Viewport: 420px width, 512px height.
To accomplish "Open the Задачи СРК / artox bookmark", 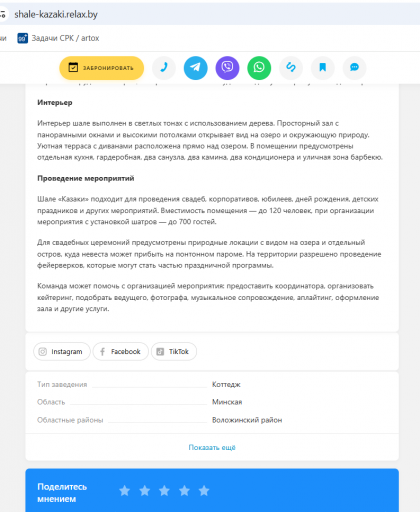I will tap(58, 38).
